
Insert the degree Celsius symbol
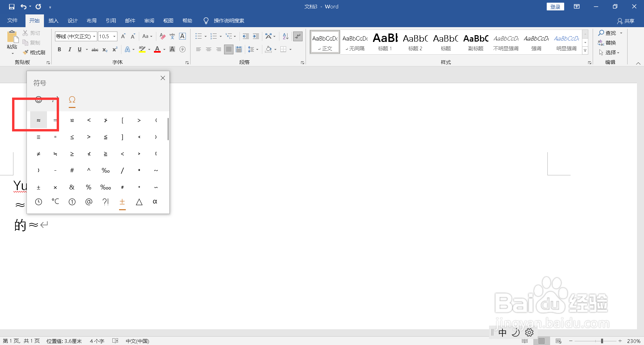coord(55,202)
